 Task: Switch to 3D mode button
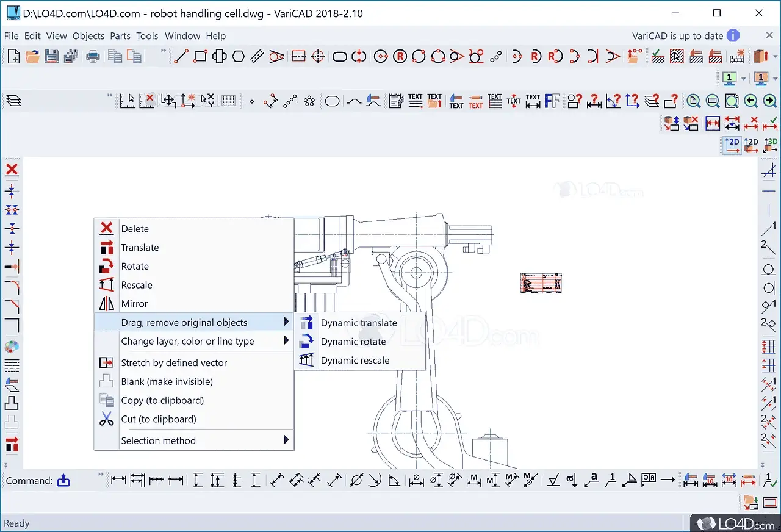771,145
